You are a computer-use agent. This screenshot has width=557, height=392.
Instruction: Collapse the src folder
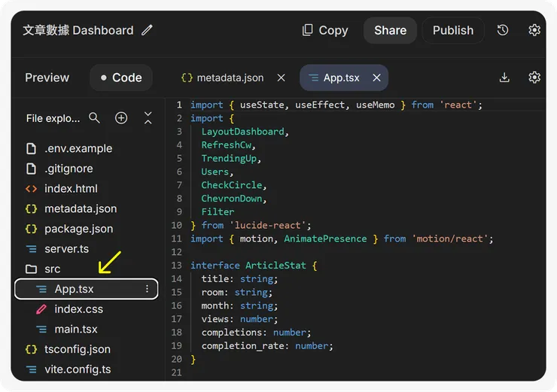[52, 269]
